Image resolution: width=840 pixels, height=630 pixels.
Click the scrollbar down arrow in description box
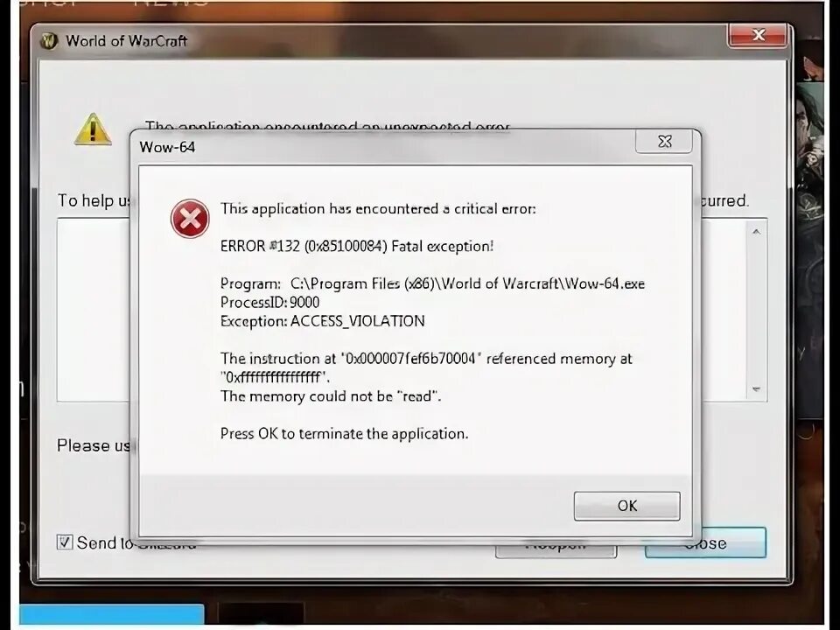coord(756,388)
